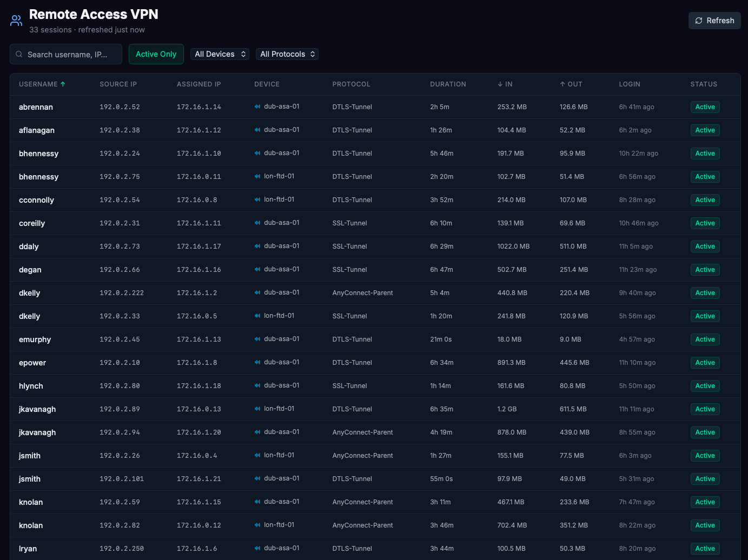Click device icon for source 192.0.2.59
The image size is (748, 560).
(257, 502)
